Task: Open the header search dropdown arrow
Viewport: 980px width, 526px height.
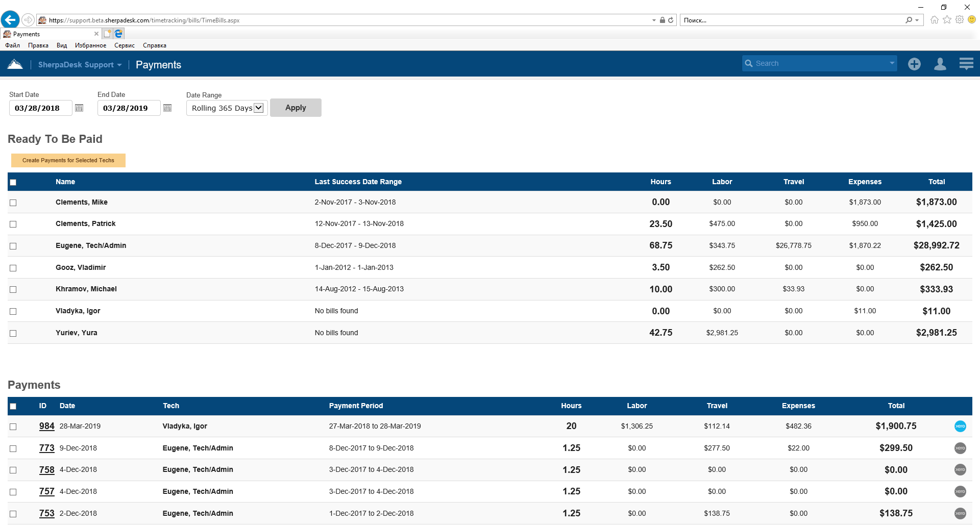Action: (x=892, y=63)
